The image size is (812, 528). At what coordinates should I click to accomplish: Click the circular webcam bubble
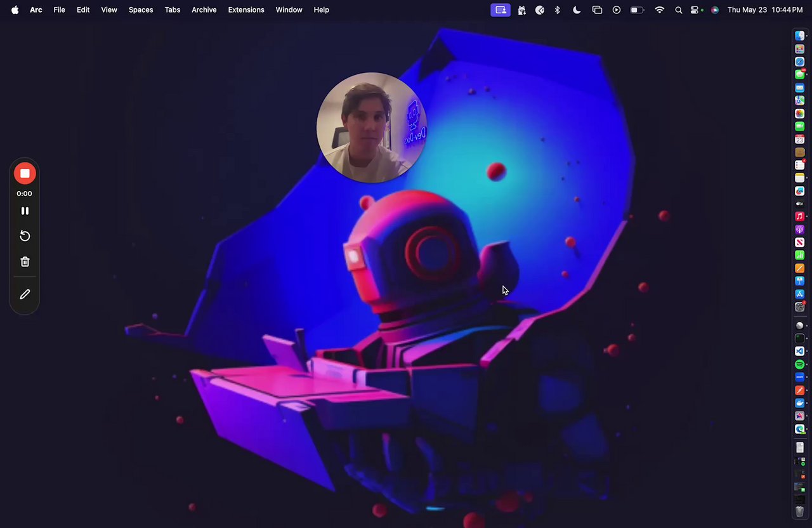[x=371, y=128]
